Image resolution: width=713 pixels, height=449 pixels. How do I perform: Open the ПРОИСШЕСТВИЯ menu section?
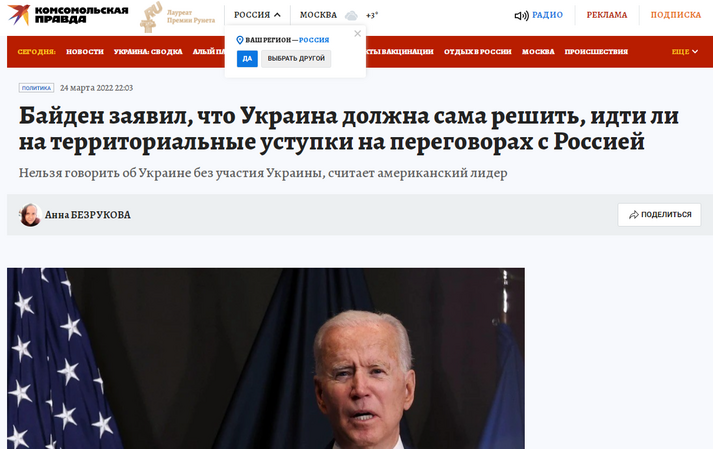[x=596, y=51]
